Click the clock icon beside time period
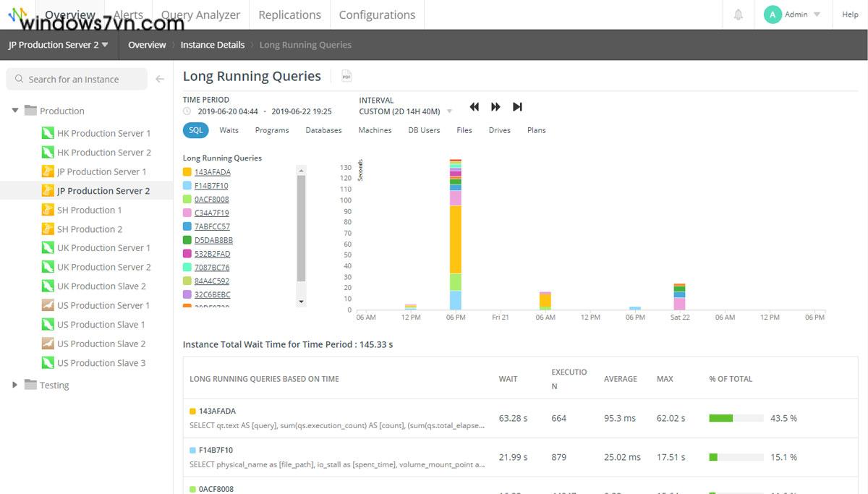This screenshot has width=868, height=494. click(x=187, y=112)
